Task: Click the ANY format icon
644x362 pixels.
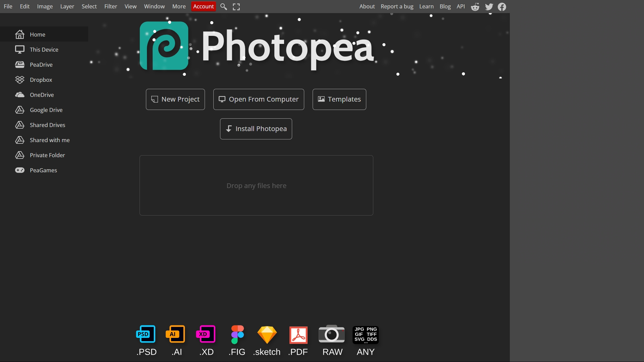Action: point(365,334)
